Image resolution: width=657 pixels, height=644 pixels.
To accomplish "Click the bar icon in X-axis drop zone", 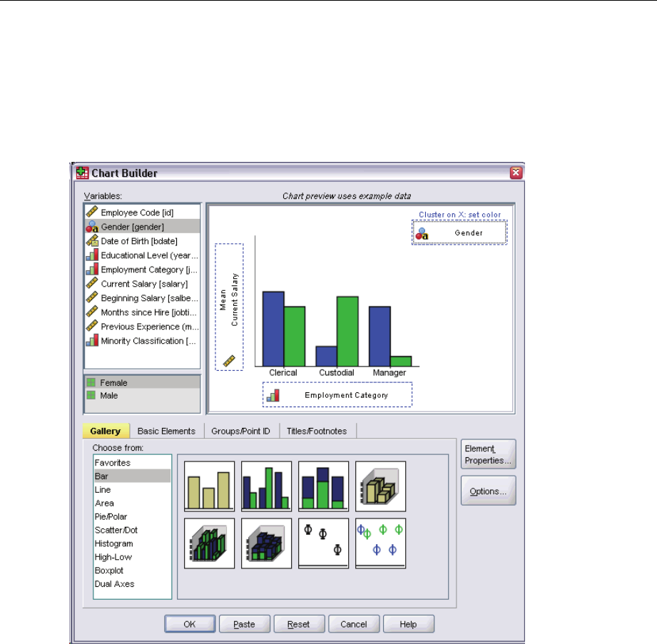I will click(273, 395).
